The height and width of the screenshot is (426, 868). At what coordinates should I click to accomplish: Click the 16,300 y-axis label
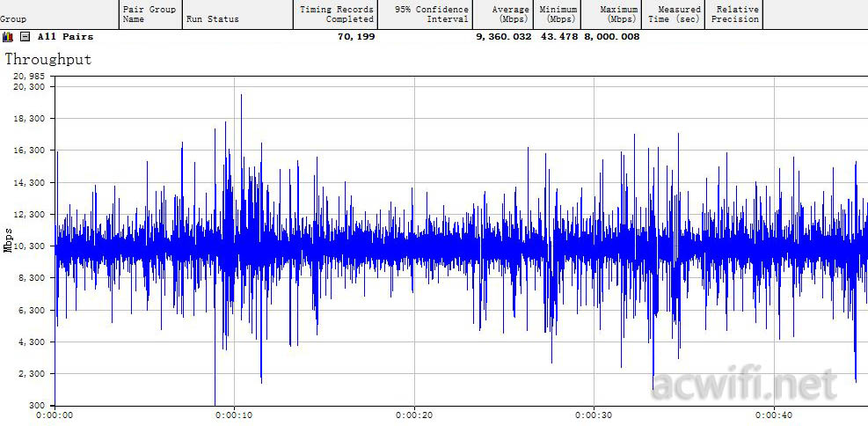(31, 151)
